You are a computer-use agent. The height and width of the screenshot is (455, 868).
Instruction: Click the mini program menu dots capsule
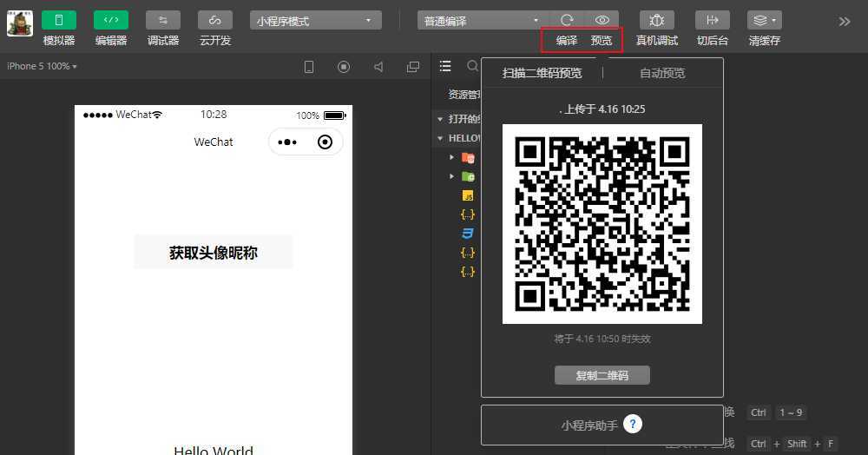(x=287, y=142)
